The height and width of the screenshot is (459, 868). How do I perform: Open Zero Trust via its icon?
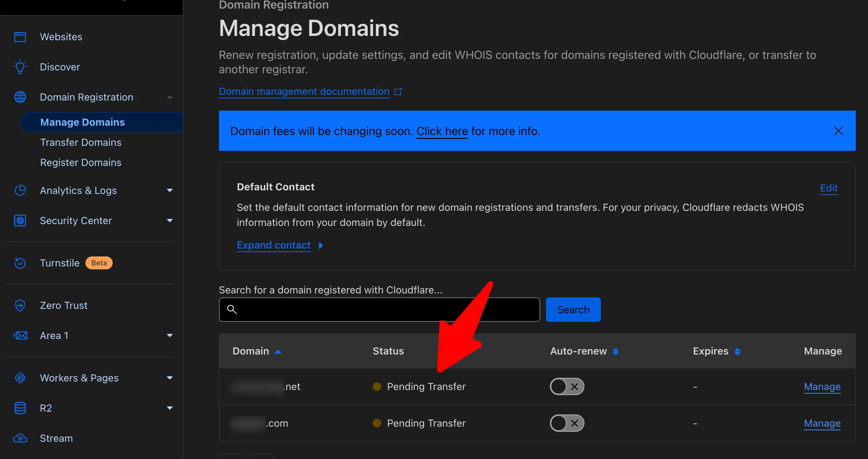tap(20, 305)
